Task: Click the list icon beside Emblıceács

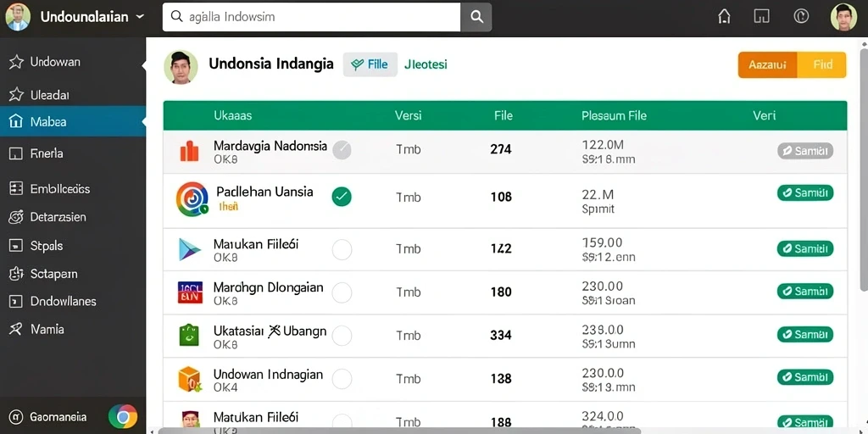Action: click(x=16, y=188)
